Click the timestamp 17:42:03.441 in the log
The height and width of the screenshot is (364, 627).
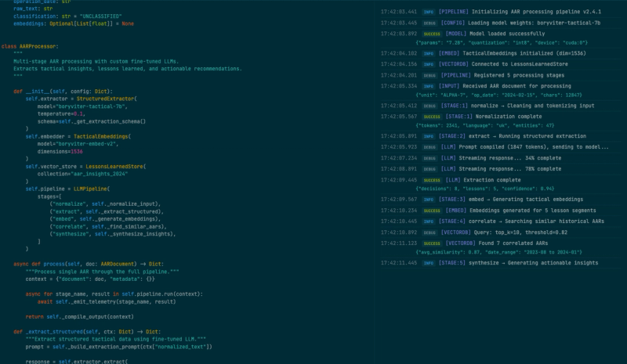pos(399,12)
